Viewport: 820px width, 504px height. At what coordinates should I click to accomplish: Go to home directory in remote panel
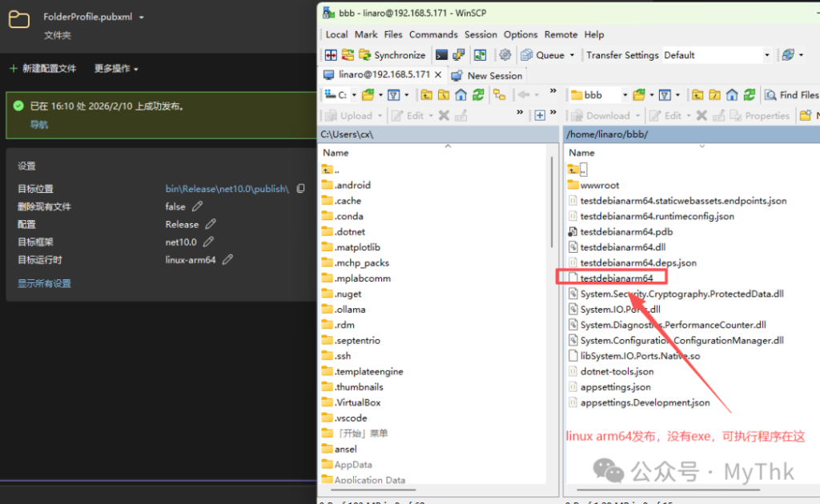tap(732, 95)
